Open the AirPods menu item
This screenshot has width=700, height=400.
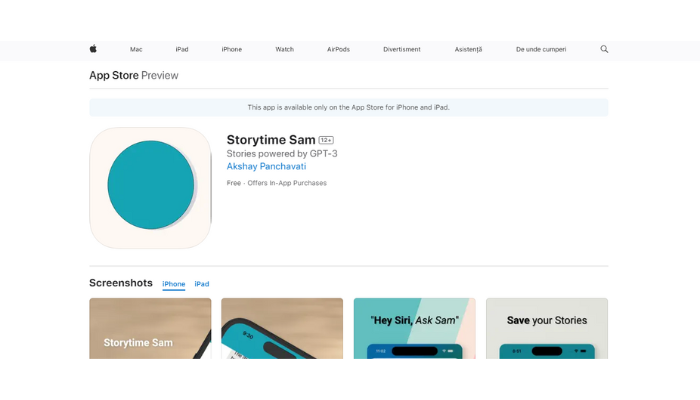338,50
